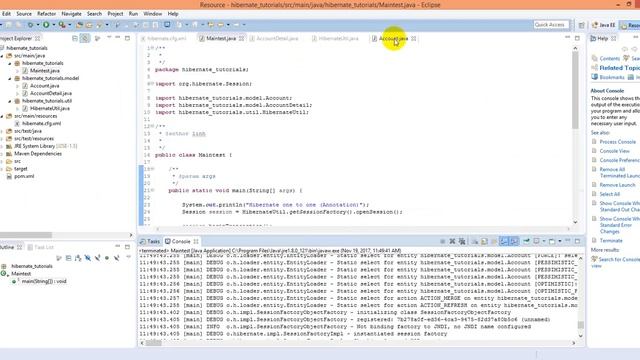This screenshot has width=640, height=360.
Task: Switch to AccountDetail.java editor tab
Action: (277, 38)
